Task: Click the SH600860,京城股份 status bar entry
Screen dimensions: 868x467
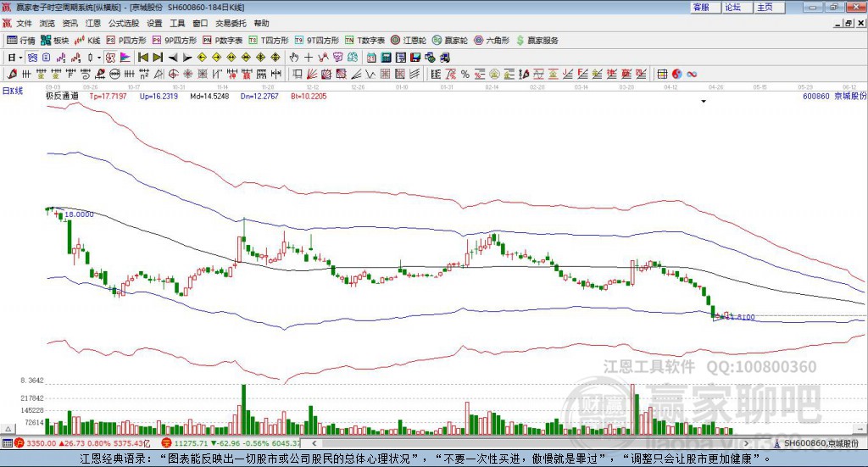Action: point(816,443)
